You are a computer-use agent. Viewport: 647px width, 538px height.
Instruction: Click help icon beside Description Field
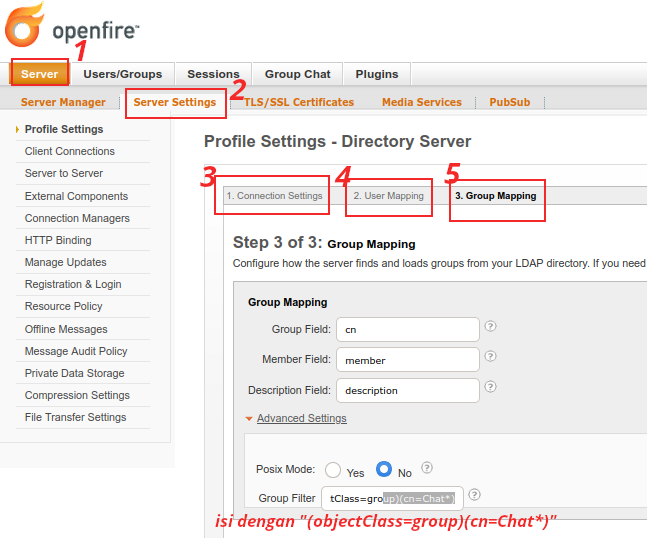[491, 388]
